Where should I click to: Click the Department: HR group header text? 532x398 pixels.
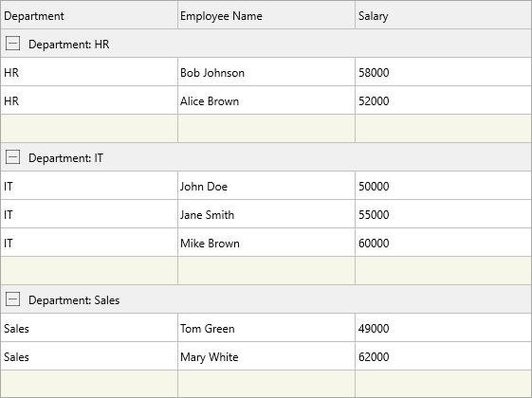point(69,45)
